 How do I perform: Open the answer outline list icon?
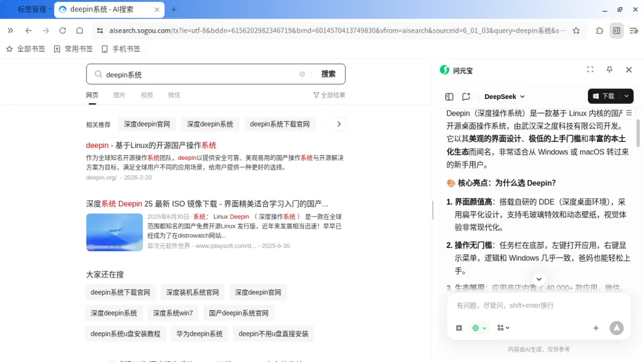click(629, 113)
